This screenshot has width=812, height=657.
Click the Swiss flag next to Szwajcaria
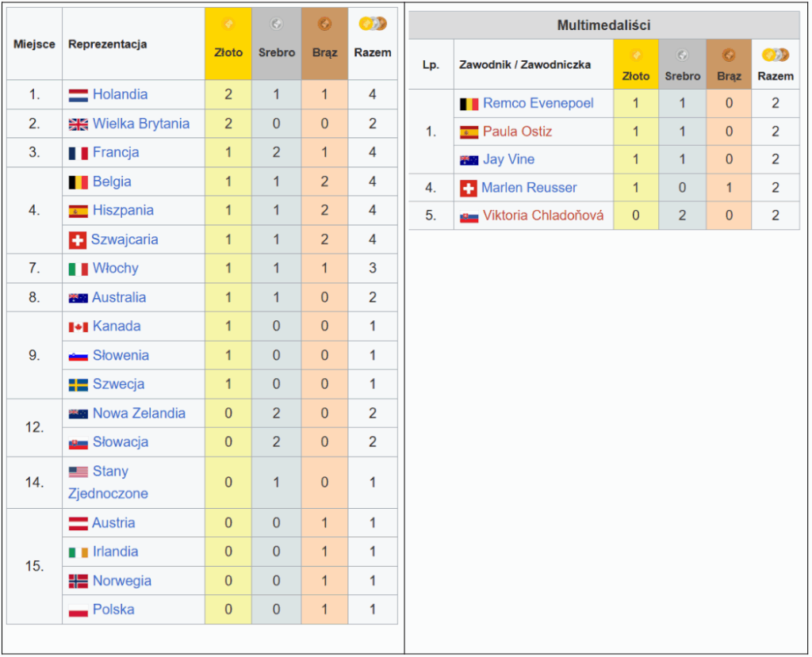point(77,240)
